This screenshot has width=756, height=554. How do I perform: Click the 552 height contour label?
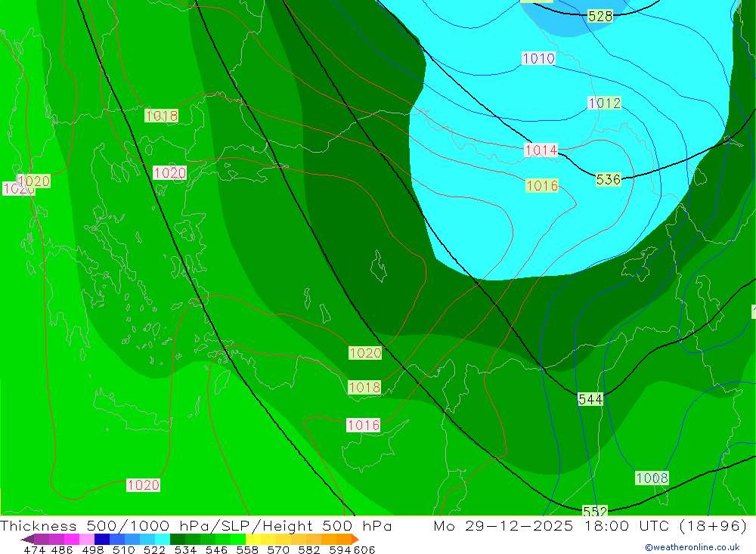click(595, 511)
